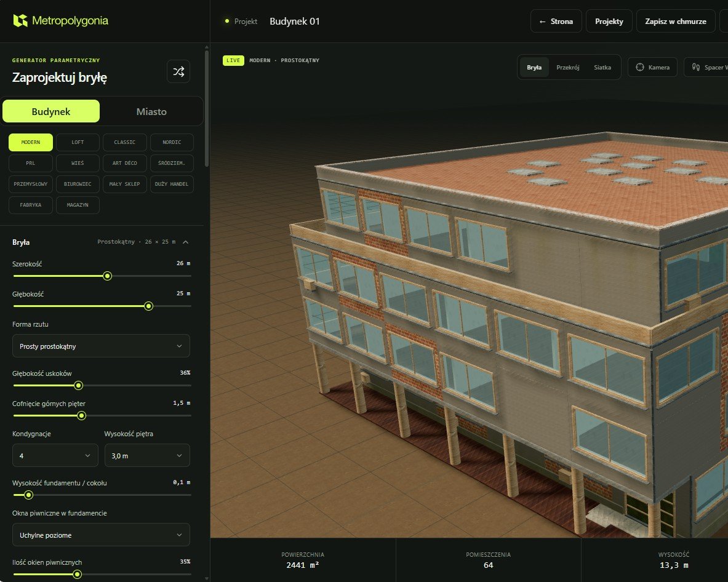Shuffle parameters with the randomize icon
Image resolution: width=728 pixels, height=582 pixels.
(x=178, y=71)
